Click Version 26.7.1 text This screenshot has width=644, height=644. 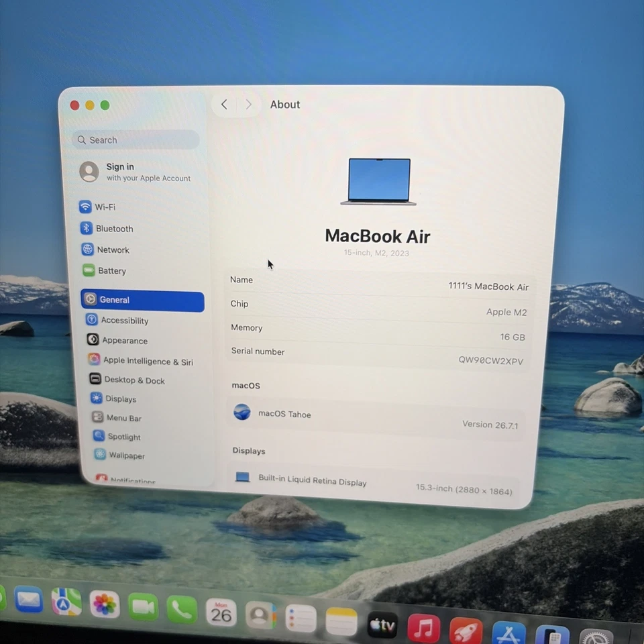click(490, 425)
